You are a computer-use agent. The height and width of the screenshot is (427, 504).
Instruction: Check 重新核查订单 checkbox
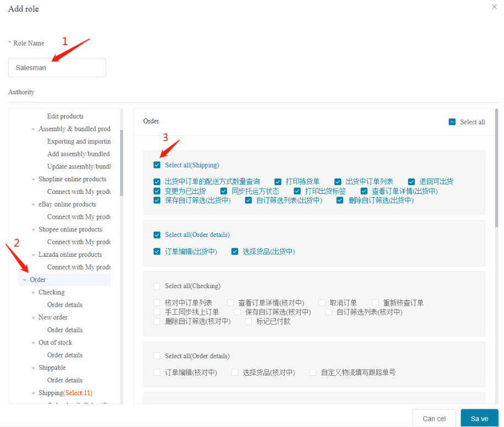click(x=375, y=302)
